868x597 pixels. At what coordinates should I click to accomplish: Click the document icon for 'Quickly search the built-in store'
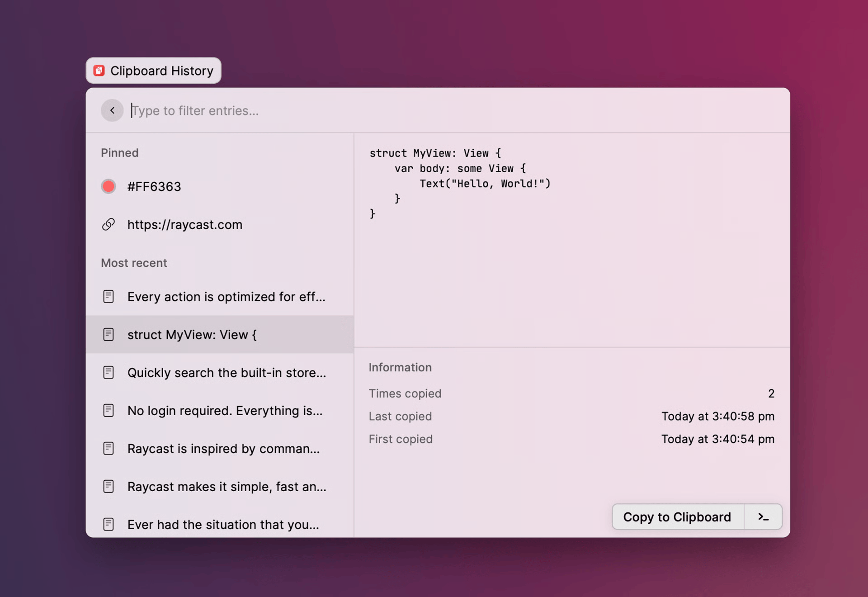(108, 373)
